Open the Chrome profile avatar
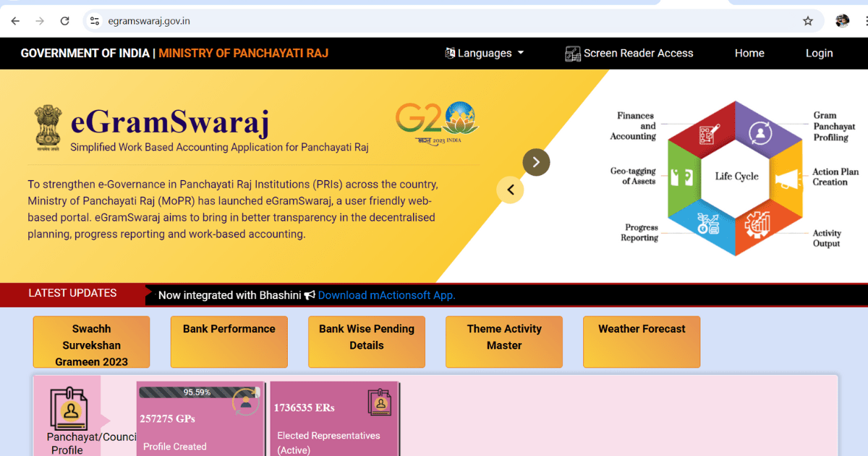 (x=842, y=21)
